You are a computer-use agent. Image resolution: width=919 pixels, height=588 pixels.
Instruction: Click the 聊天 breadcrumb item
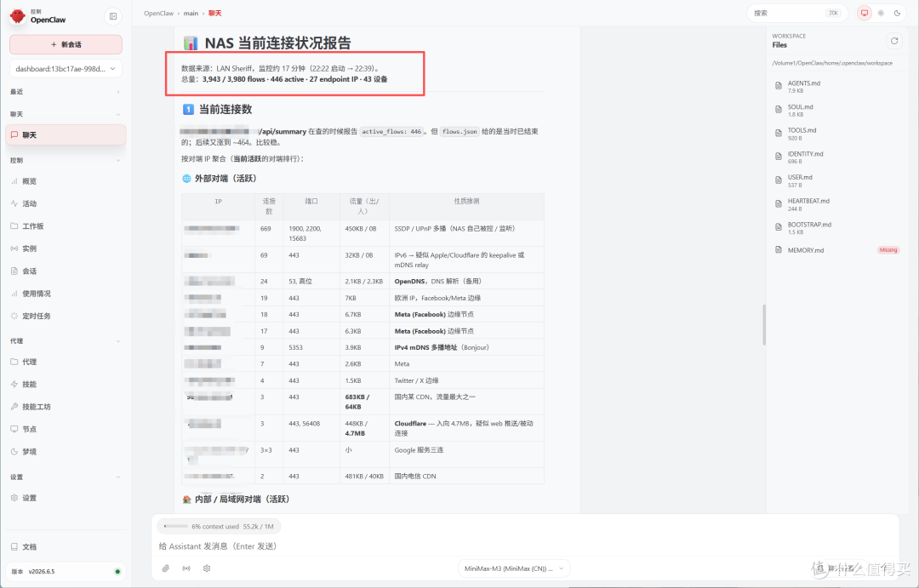tap(215, 13)
